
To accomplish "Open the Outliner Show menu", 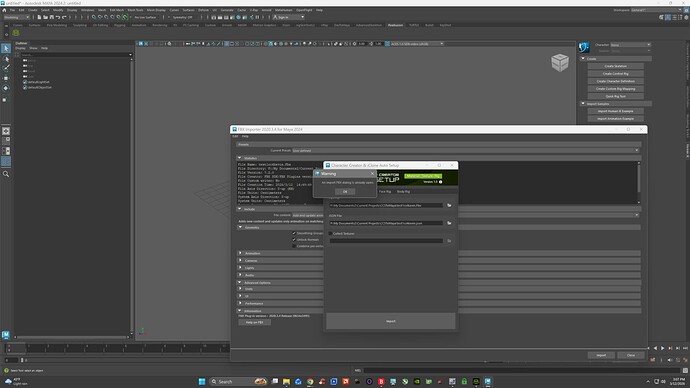I will coord(33,48).
